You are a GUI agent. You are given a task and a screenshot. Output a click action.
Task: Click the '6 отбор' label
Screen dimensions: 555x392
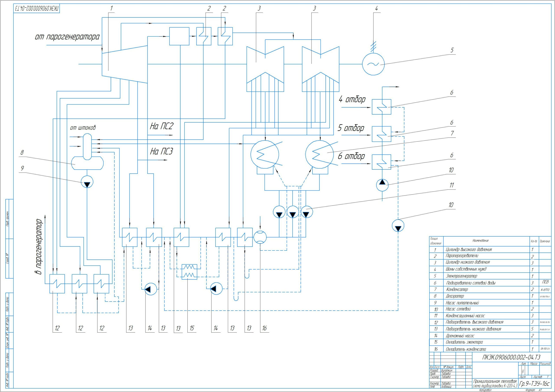point(351,156)
